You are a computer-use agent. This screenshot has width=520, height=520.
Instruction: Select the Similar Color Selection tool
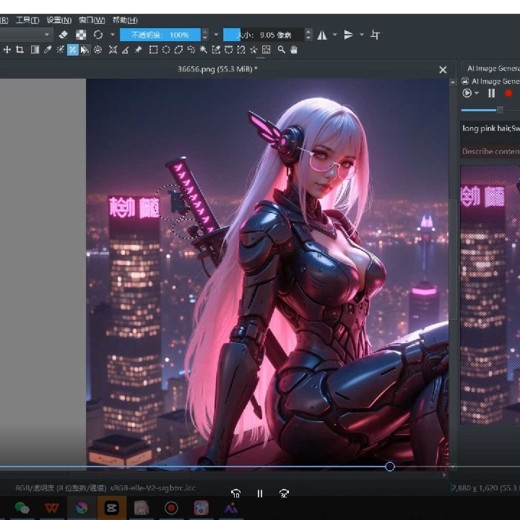[x=216, y=50]
